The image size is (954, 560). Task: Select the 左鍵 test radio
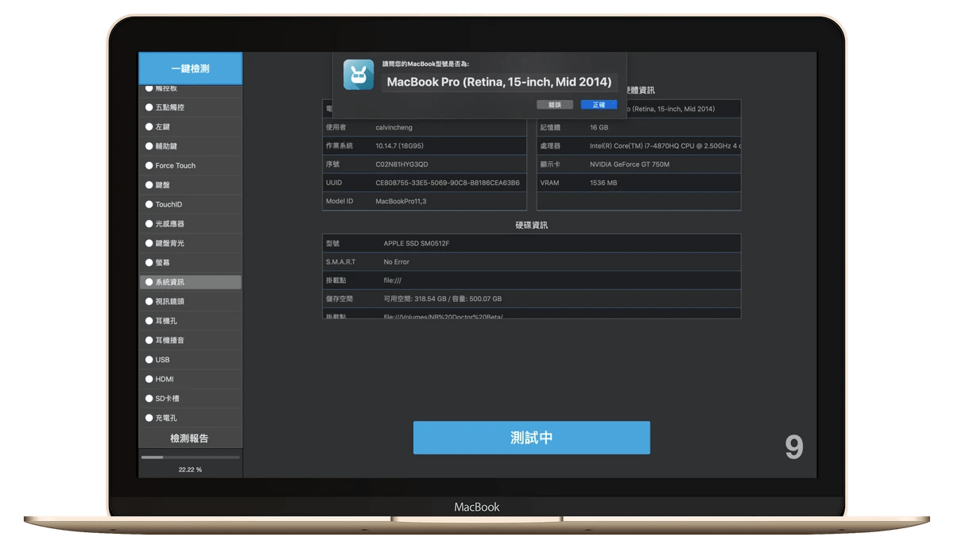[149, 127]
